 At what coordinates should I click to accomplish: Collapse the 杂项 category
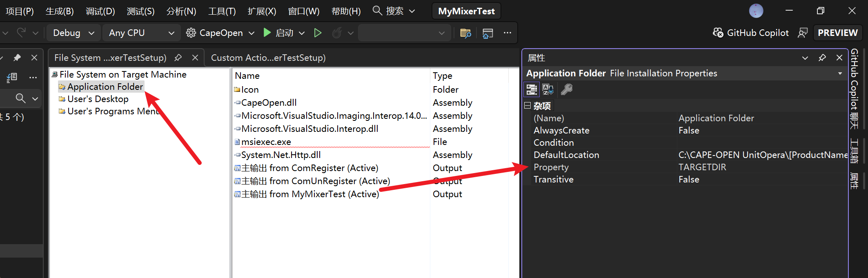tap(527, 106)
